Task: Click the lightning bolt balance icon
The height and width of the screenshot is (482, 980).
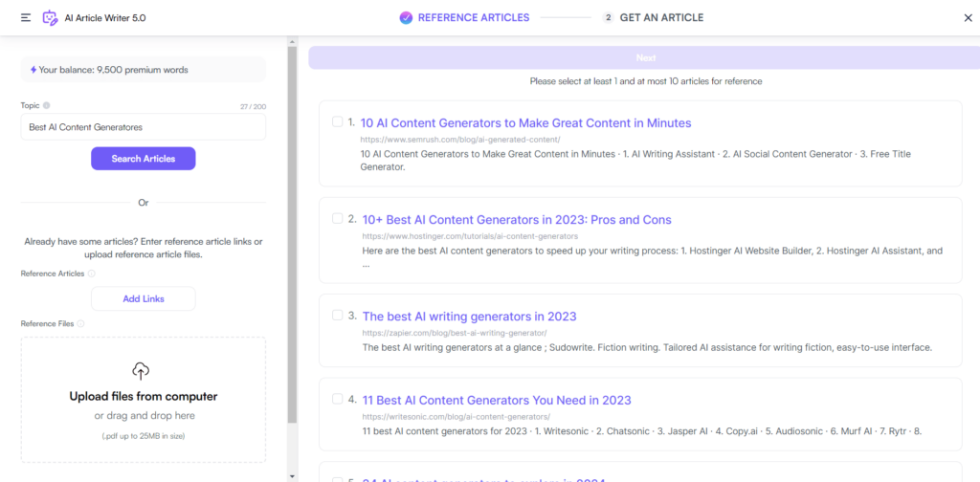Action: (x=33, y=70)
